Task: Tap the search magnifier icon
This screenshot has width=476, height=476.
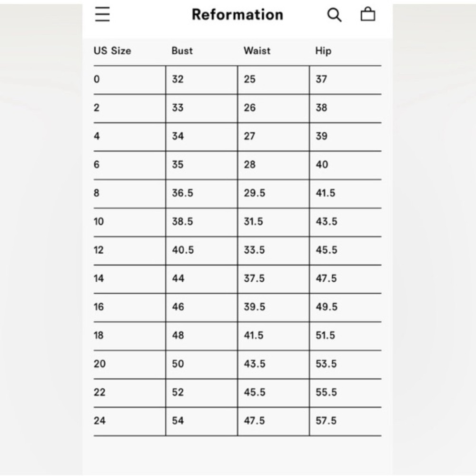Action: 334,15
